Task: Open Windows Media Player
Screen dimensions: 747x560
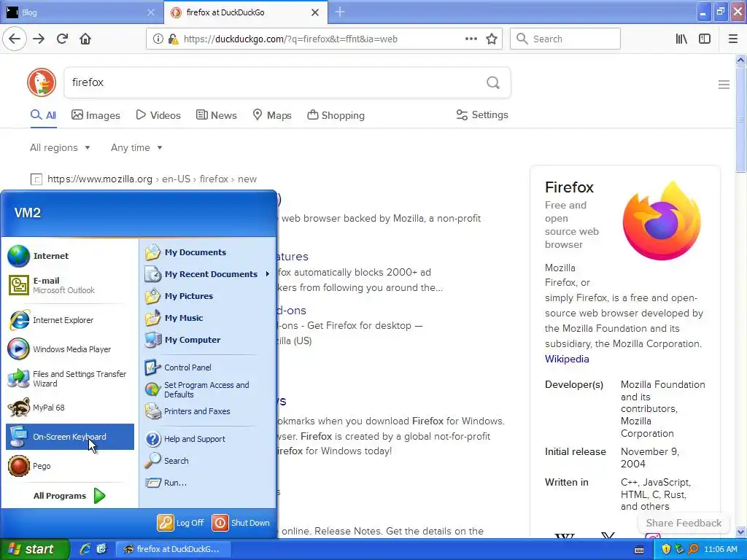Action: tap(69, 349)
